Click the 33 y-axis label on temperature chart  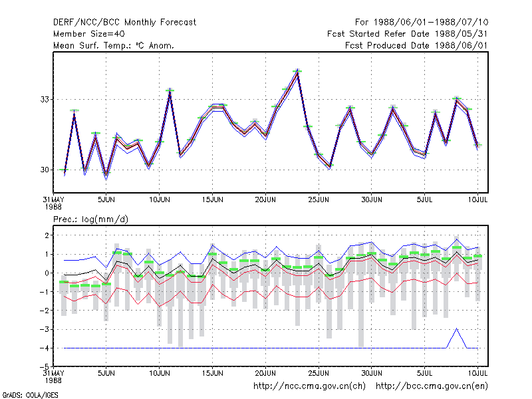point(45,99)
